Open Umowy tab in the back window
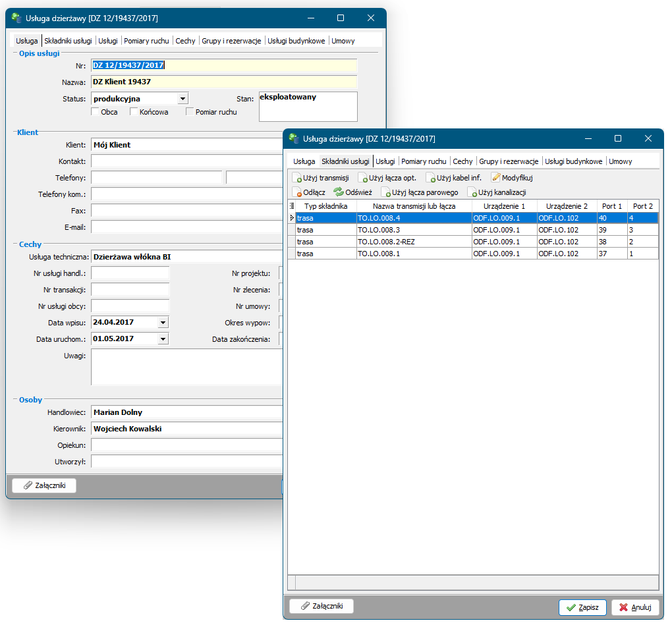The width and height of the screenshot is (672, 627). (x=343, y=41)
